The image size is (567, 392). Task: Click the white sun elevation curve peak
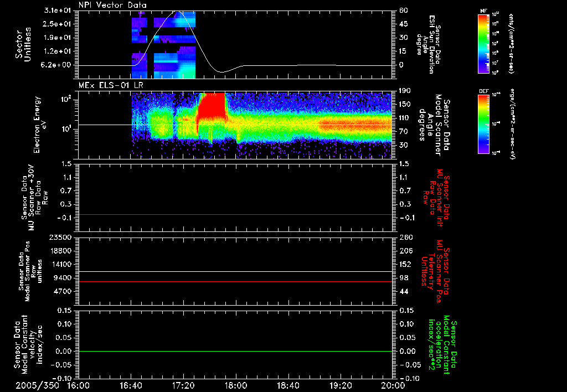pyautogui.click(x=178, y=11)
